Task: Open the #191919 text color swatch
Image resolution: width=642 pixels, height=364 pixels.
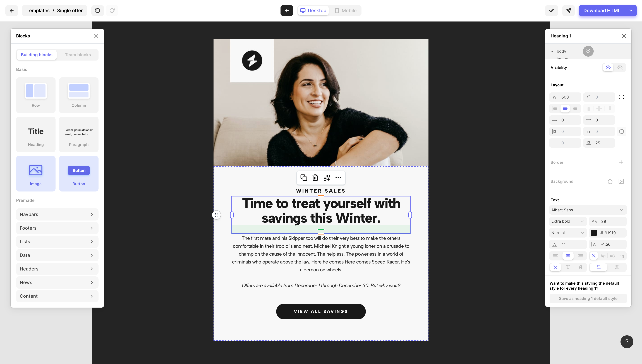Action: pyautogui.click(x=594, y=233)
